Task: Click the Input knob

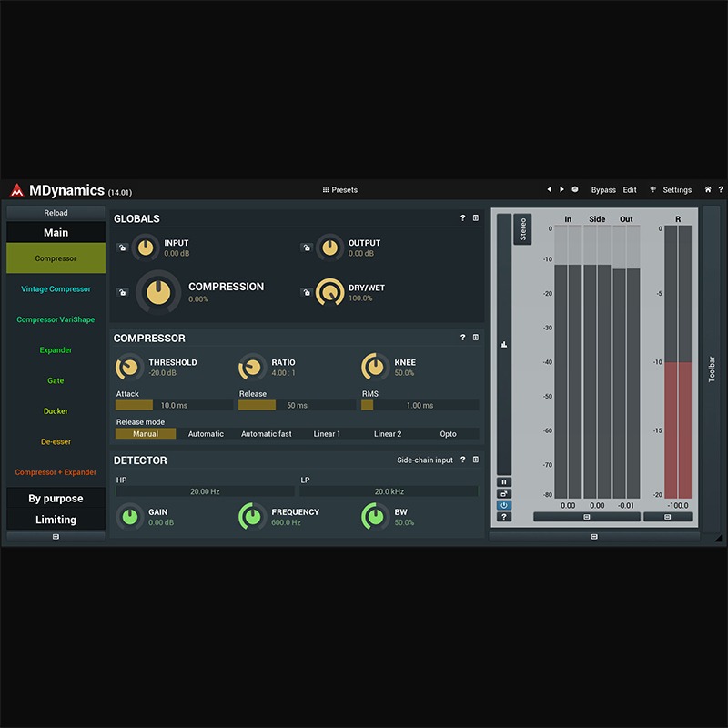Action: [146, 248]
